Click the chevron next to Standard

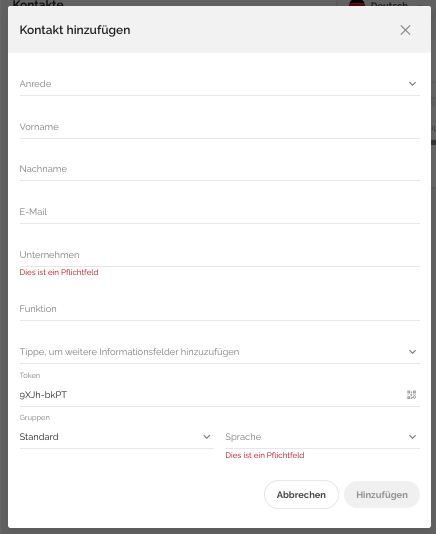tap(207, 437)
